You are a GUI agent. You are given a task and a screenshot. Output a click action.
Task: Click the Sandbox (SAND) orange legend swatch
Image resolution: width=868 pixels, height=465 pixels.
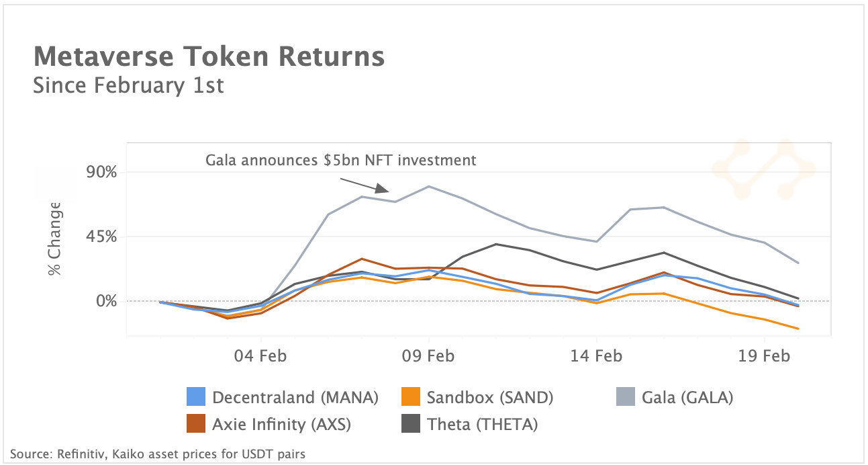click(410, 397)
